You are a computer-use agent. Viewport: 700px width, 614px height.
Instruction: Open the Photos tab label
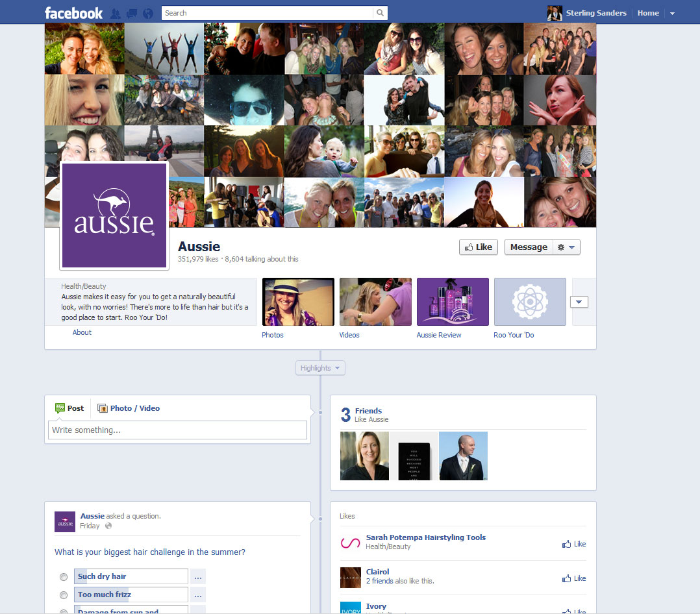272,335
